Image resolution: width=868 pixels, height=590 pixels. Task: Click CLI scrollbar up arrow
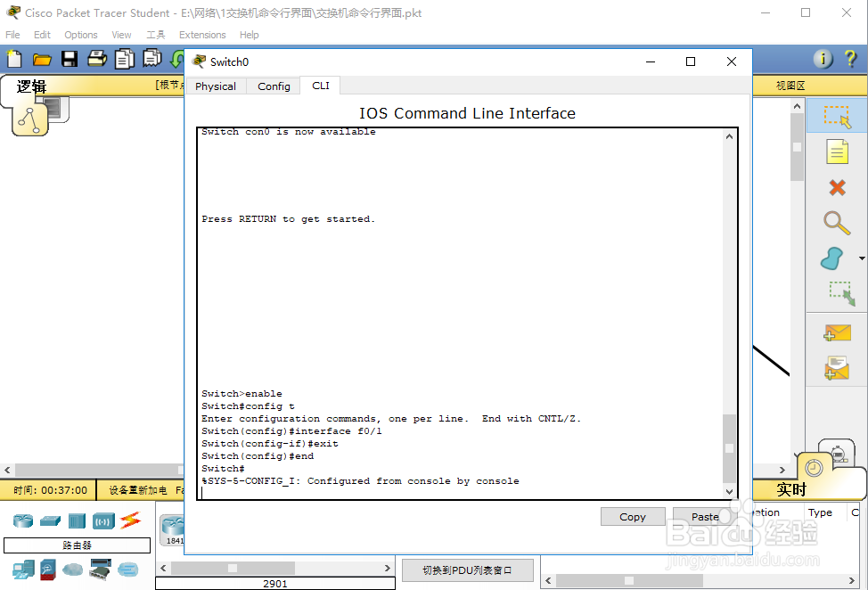coord(729,136)
